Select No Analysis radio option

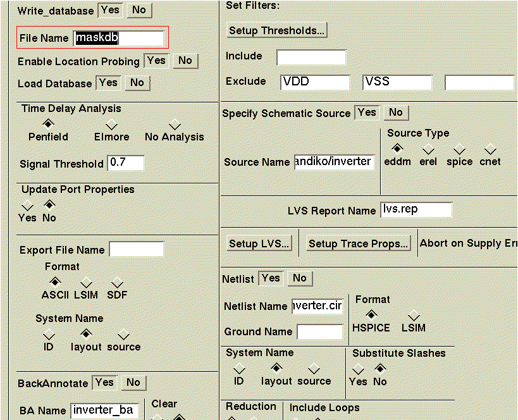(x=175, y=125)
